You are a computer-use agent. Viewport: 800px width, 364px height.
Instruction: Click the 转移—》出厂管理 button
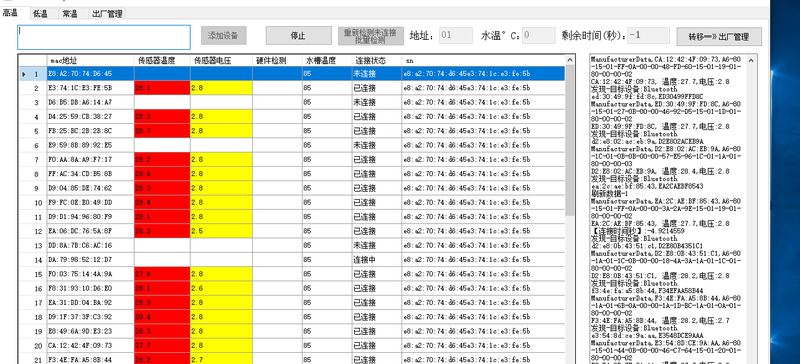click(719, 37)
